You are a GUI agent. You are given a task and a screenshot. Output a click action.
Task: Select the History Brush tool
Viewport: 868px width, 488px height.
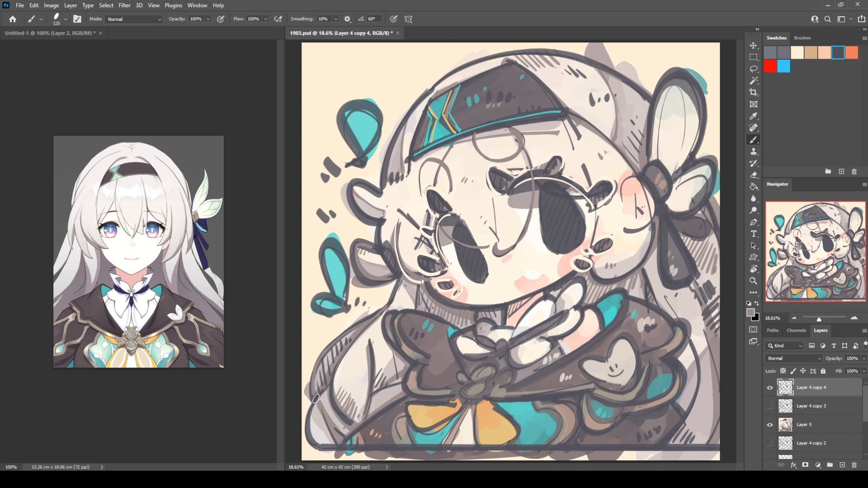[x=753, y=163]
